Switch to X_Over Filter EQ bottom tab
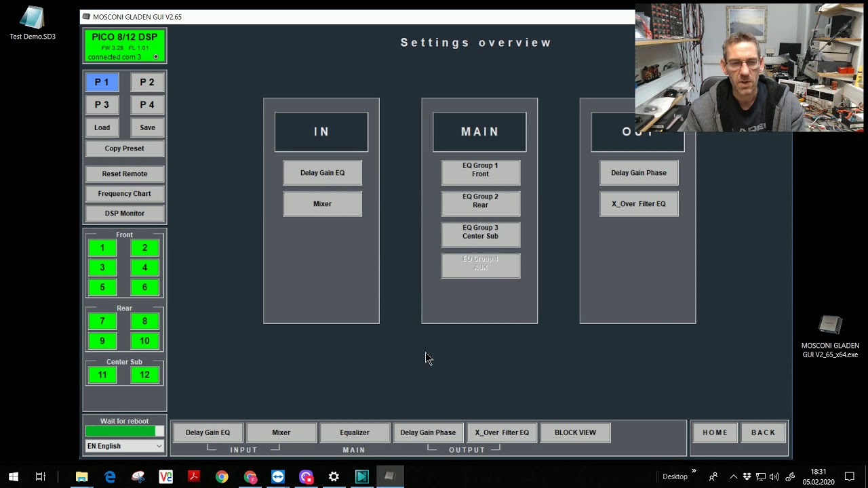The image size is (868, 488). [x=502, y=432]
